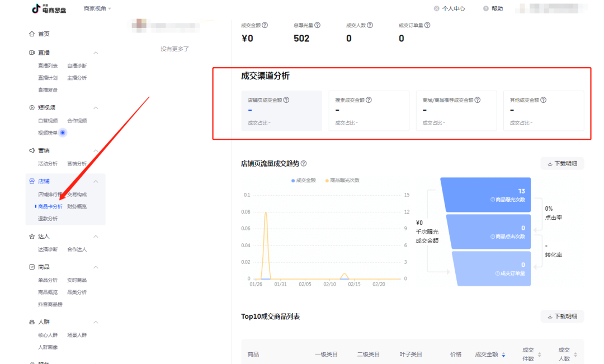Download Top10成交商品列表 via 下载明细
This screenshot has width=604, height=364.
click(563, 316)
